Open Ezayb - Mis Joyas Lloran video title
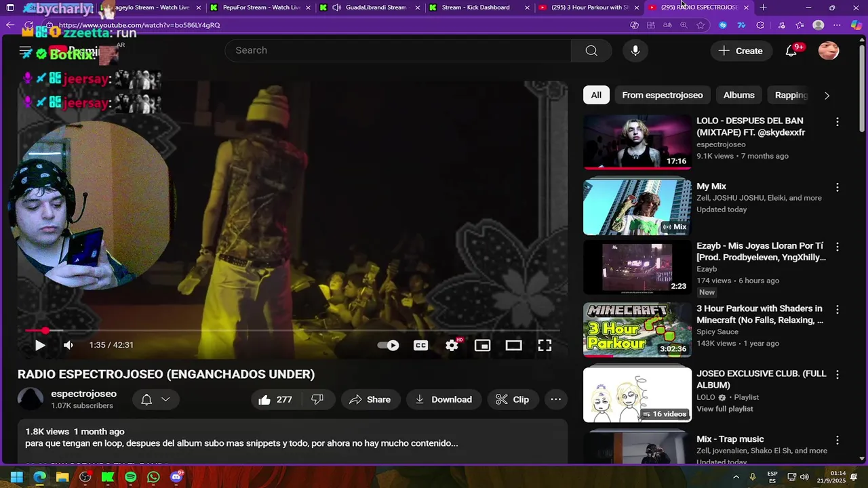The height and width of the screenshot is (488, 868). 761,252
